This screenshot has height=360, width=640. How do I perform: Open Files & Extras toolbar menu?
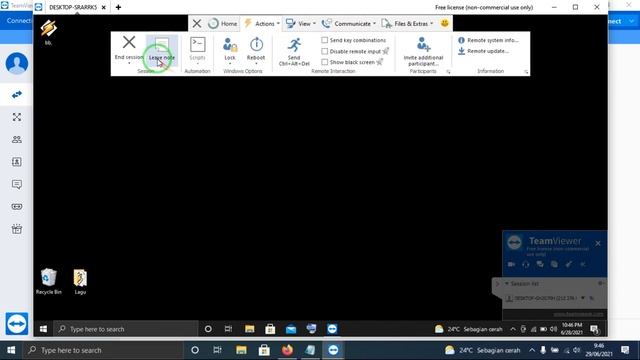tap(407, 24)
